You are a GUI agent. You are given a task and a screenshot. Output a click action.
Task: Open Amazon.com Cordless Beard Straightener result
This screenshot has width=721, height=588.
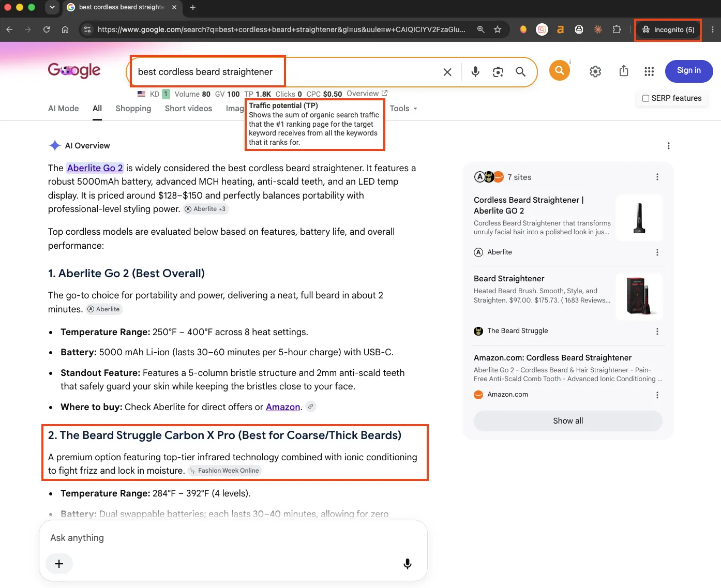coord(552,358)
